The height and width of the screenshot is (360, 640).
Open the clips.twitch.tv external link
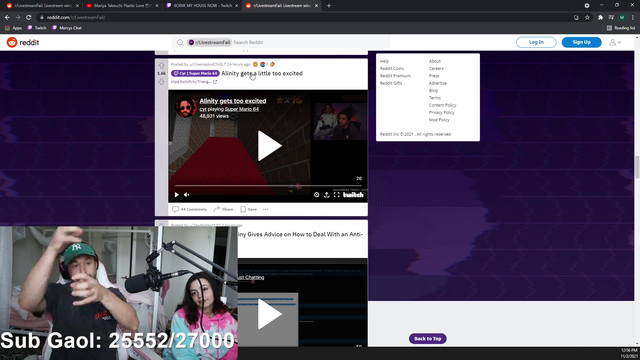194,82
